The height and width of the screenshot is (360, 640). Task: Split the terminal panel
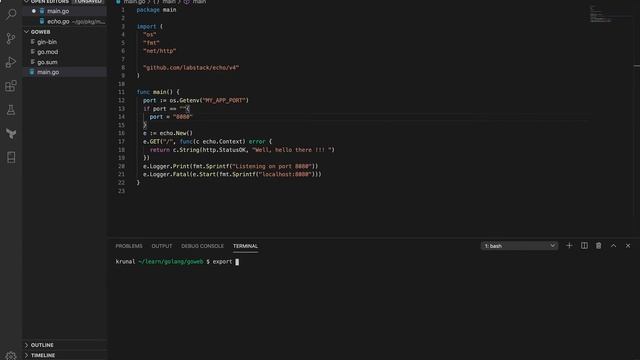click(x=584, y=246)
